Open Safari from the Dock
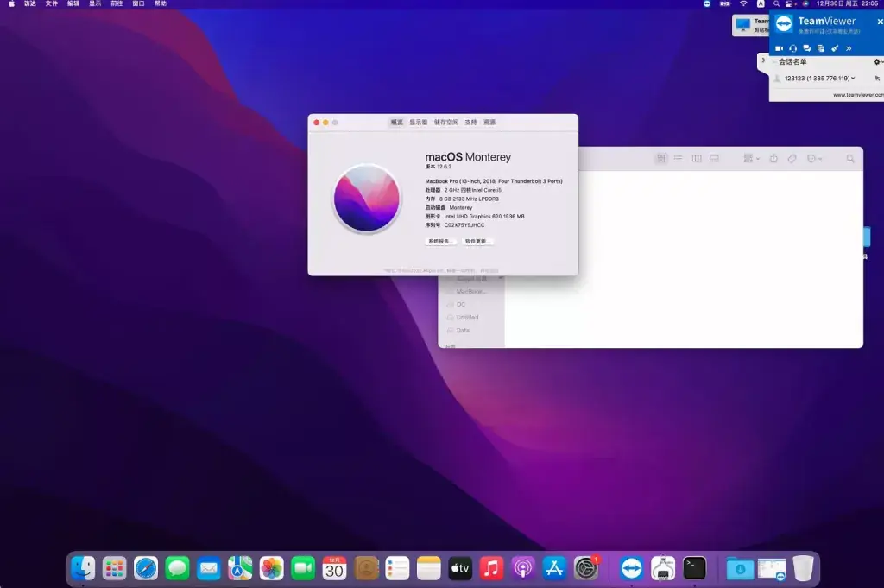Image resolution: width=884 pixels, height=588 pixels. 146,568
